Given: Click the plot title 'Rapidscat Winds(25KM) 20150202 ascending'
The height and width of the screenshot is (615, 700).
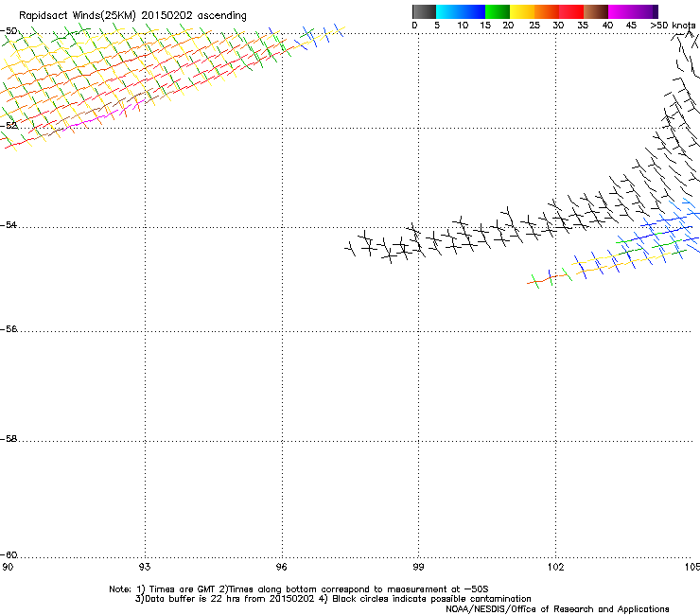Looking at the screenshot, I should [132, 15].
